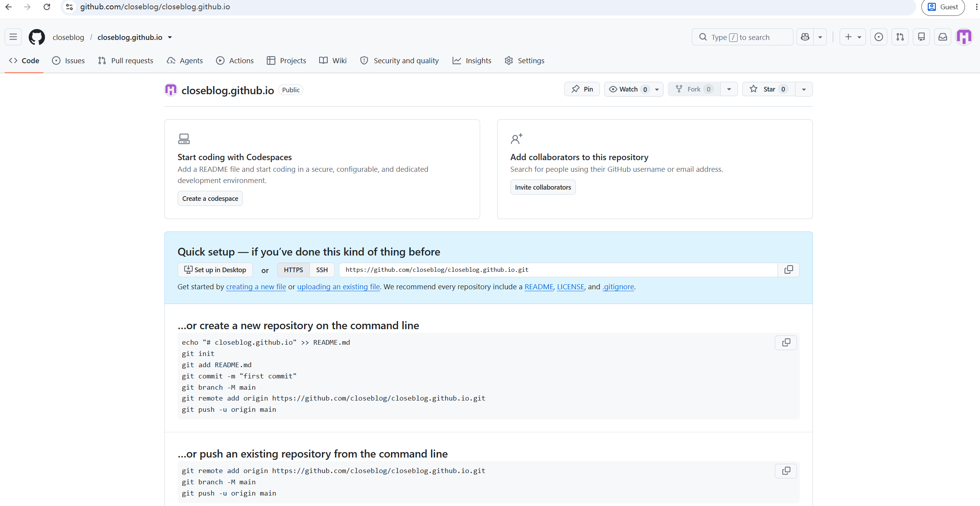The image size is (980, 506).
Task: Open the repository title closeblog.github.io link
Action: (228, 90)
